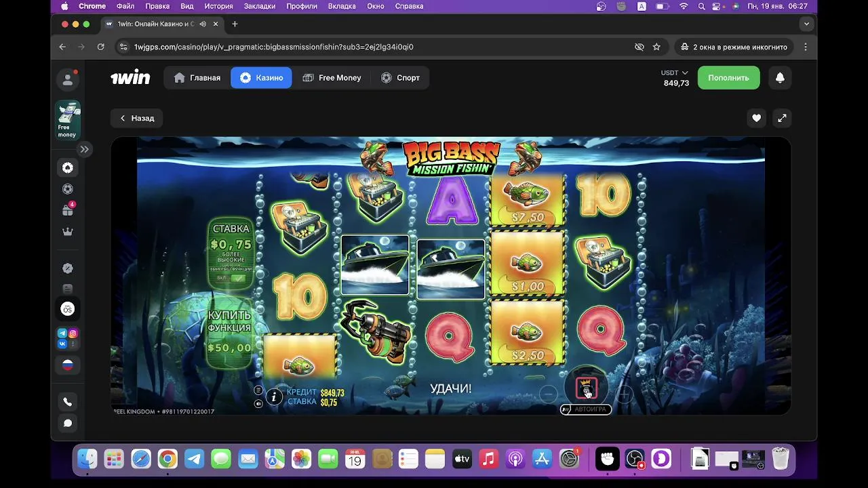
Task: Bookmark this page with the star
Action: [x=656, y=47]
